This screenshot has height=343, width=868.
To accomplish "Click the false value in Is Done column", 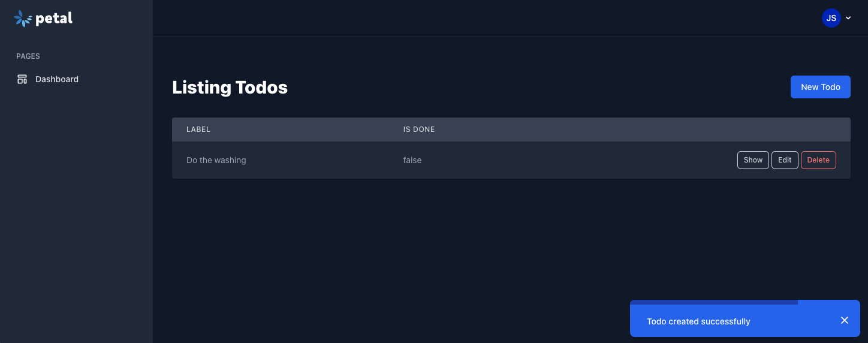I will click(412, 160).
